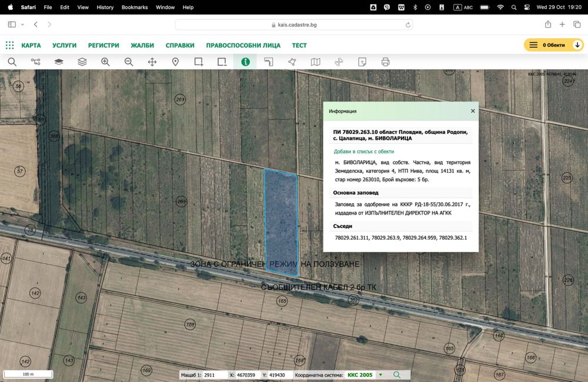Click the Добави в списък с обекти link

(363, 152)
